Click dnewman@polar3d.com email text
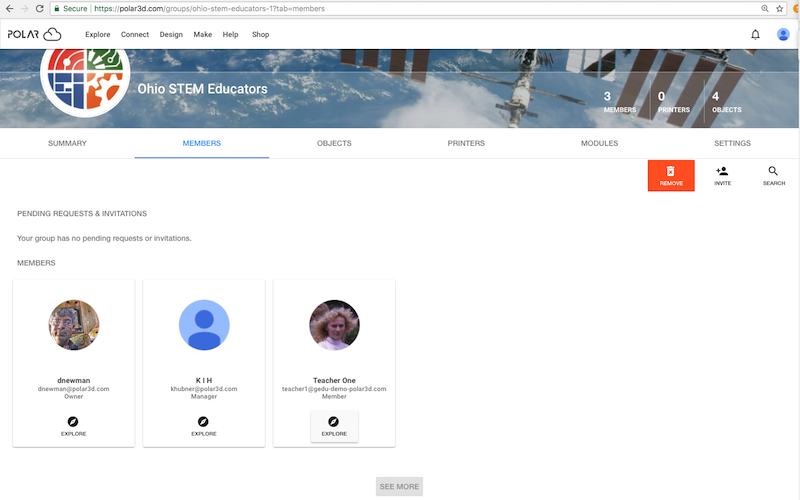Viewport: 800px width, 500px height. point(73,389)
